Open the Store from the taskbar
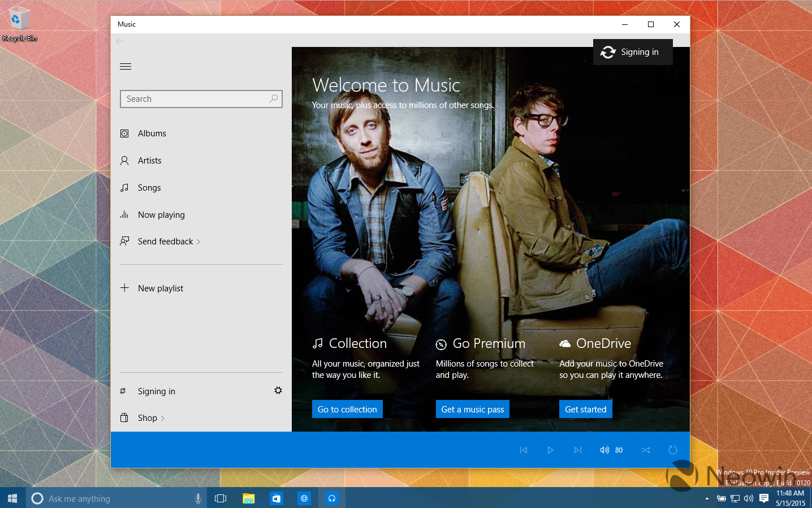 tap(276, 498)
